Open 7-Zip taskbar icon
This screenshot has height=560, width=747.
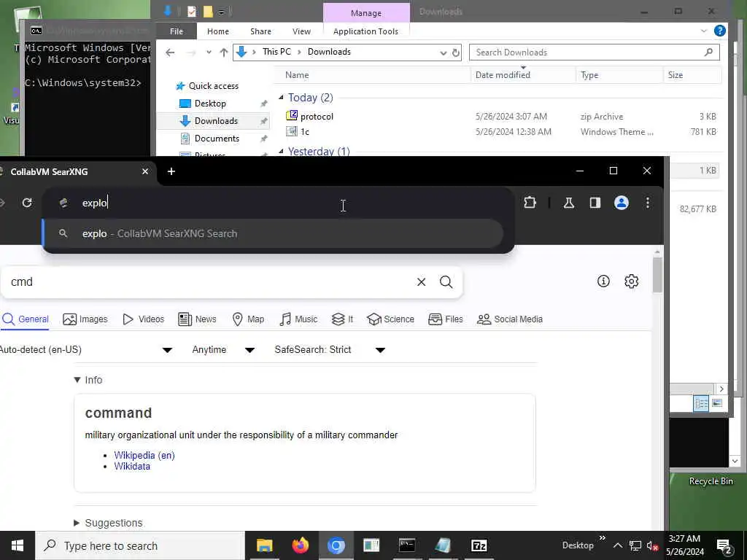pyautogui.click(x=479, y=545)
